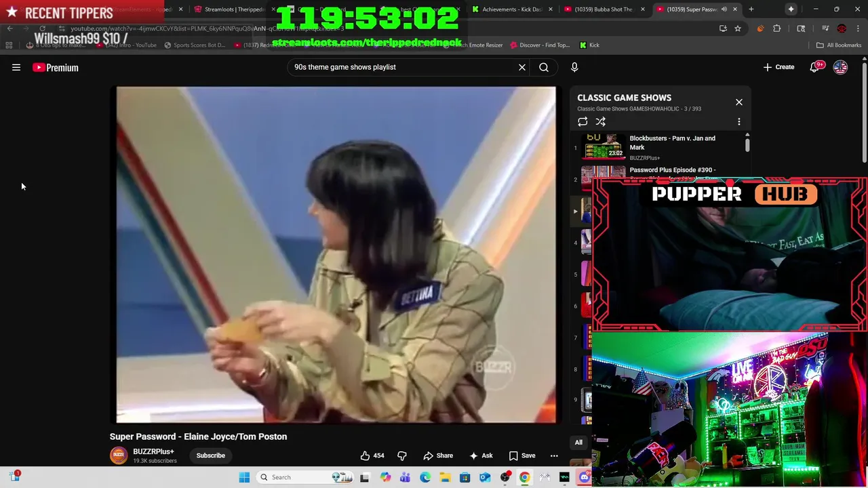Toggle shuffle playlist
The width and height of the screenshot is (868, 488).
[600, 122]
